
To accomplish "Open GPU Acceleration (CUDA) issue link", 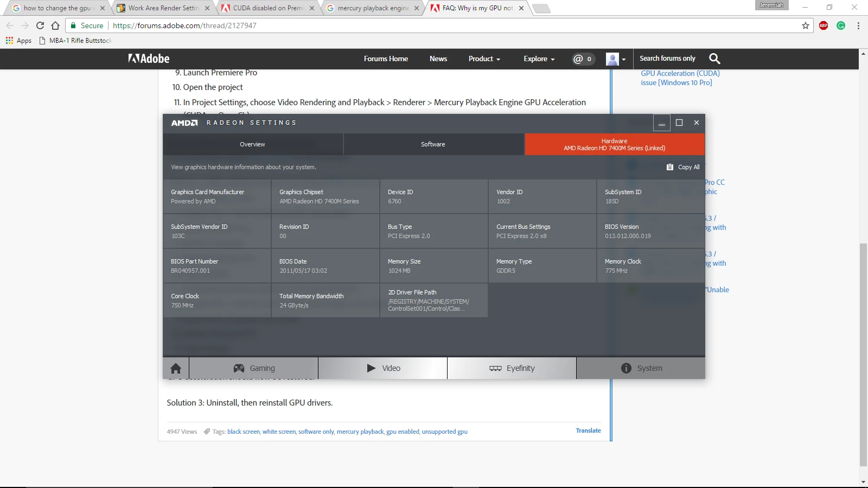I will 680,78.
